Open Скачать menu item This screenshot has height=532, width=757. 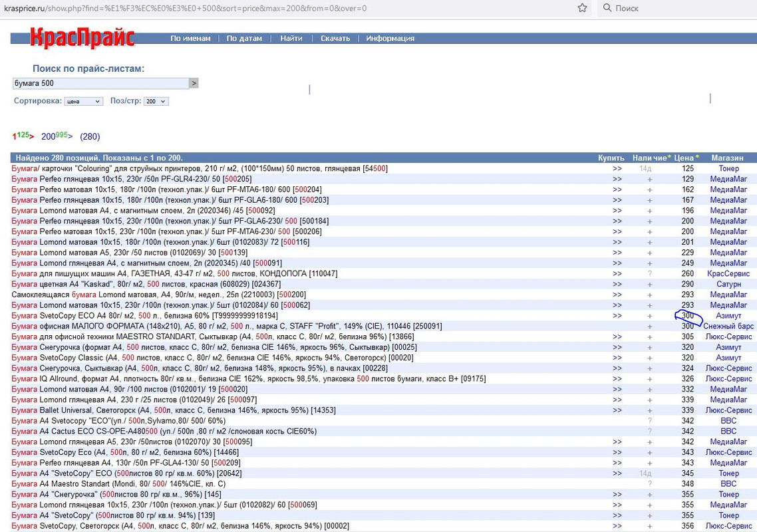[x=335, y=38]
